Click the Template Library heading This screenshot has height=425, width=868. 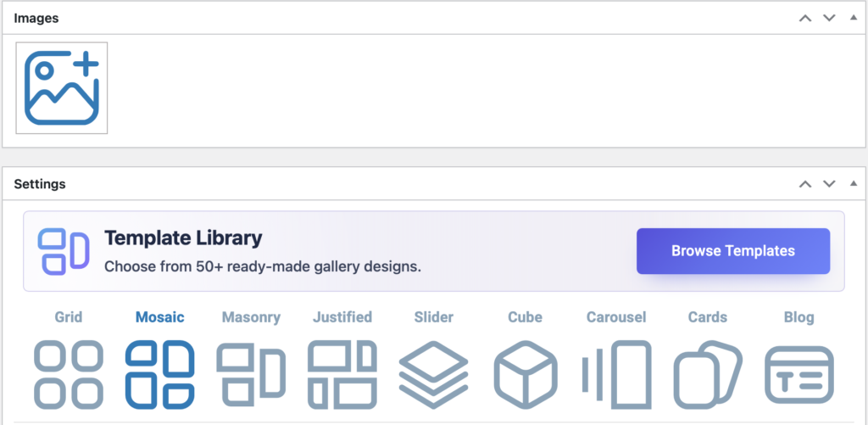coord(183,238)
